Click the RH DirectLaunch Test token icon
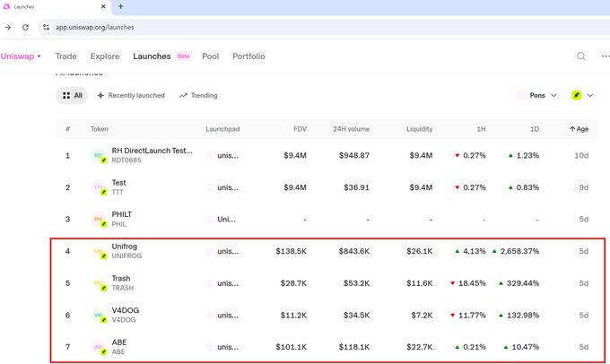 99,156
